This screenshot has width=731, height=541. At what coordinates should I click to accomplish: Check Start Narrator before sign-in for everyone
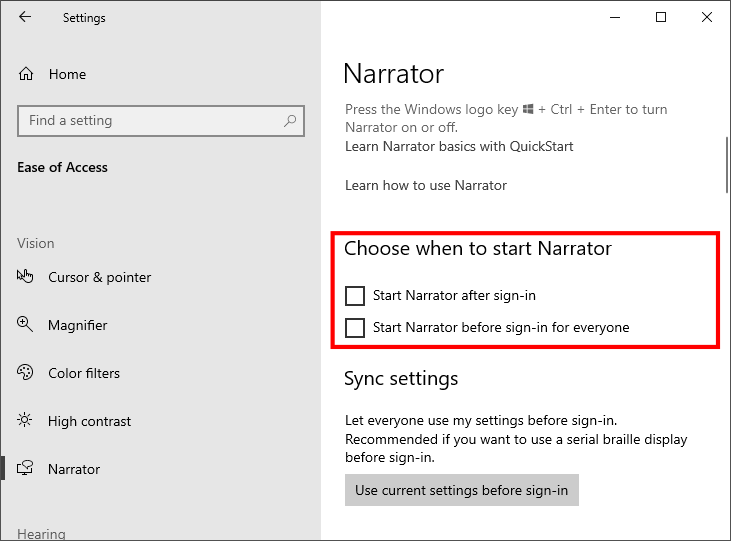pos(355,328)
